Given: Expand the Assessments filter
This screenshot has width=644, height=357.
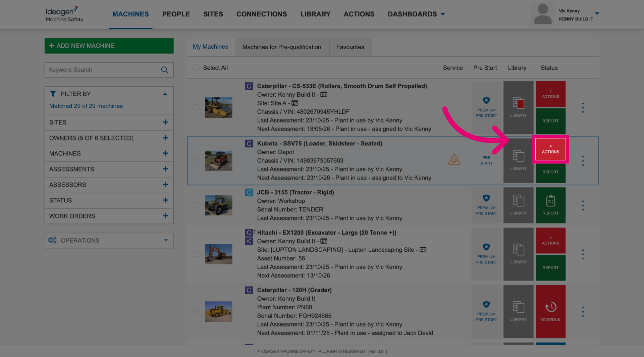Looking at the screenshot, I should [x=165, y=169].
